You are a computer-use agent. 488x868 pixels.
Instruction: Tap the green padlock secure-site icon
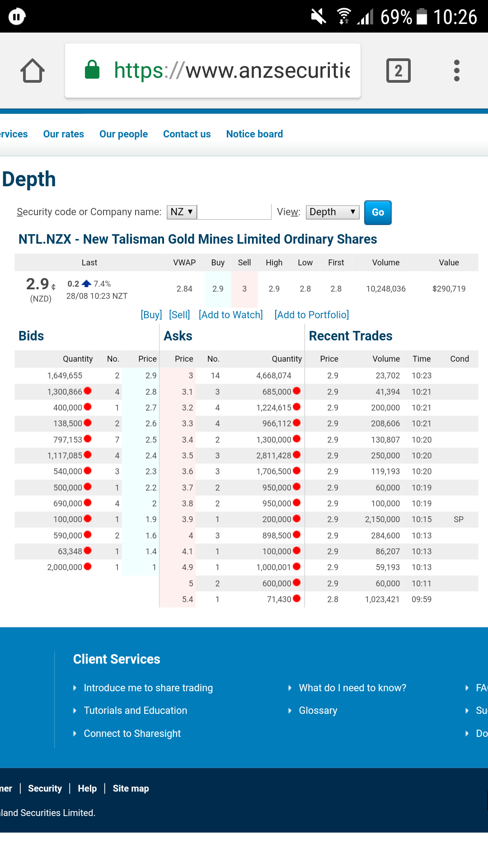[92, 70]
